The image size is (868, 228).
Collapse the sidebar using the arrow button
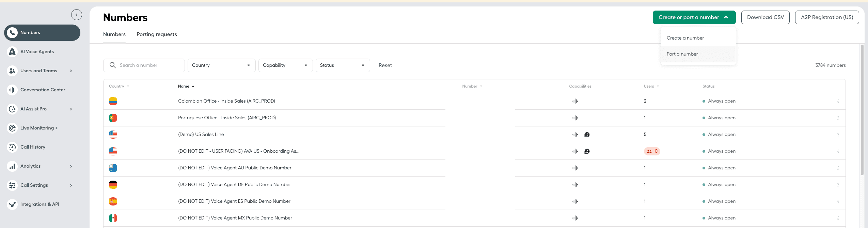77,15
